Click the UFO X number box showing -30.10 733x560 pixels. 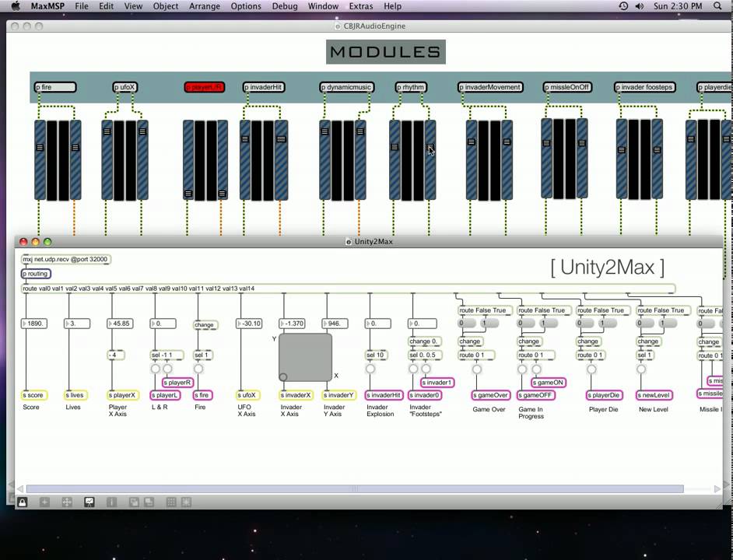click(249, 324)
